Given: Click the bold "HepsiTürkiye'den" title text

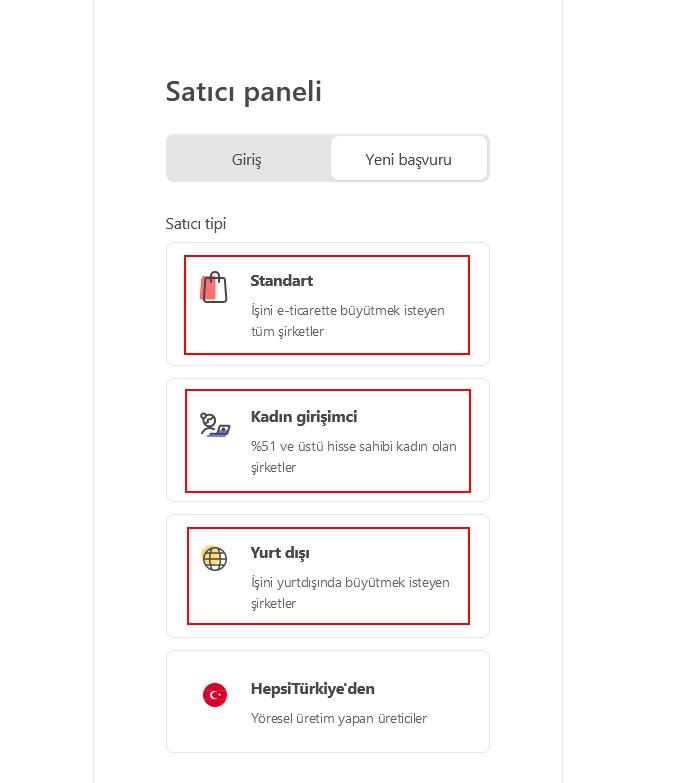Looking at the screenshot, I should 312,689.
